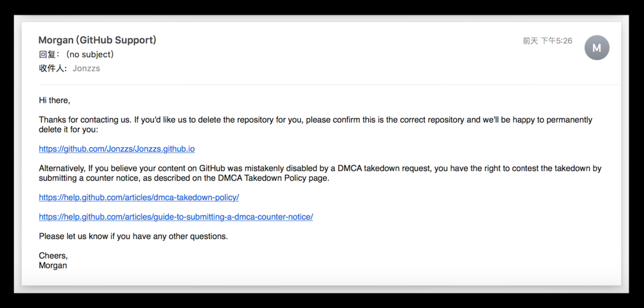Click the paragraph starting with "Alternatively"
The image size is (644, 308).
[x=208, y=168]
